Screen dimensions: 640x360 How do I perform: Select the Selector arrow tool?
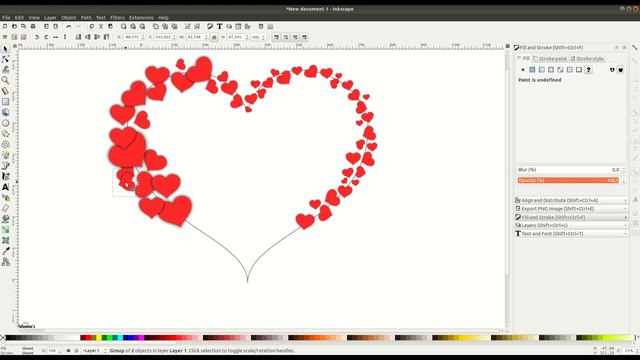coord(5,49)
